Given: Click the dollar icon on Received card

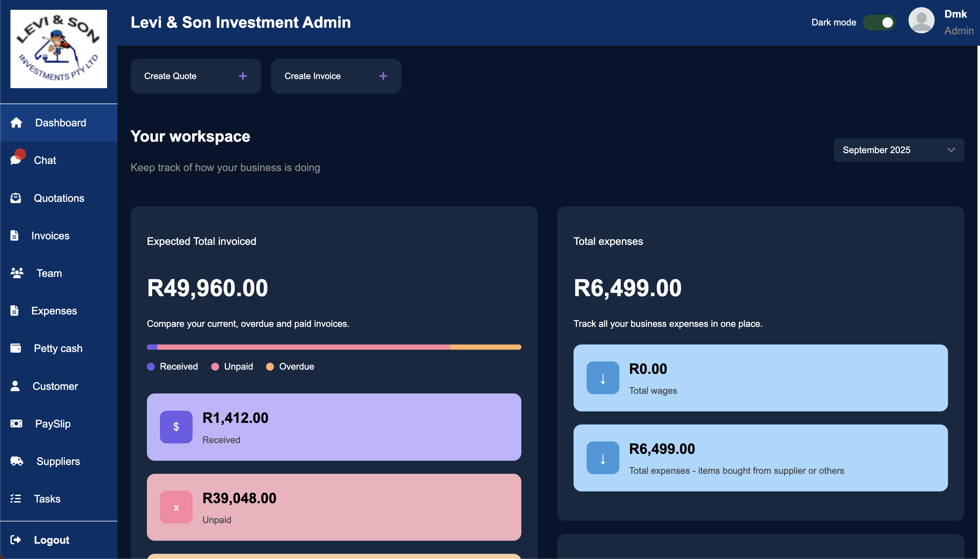Looking at the screenshot, I should (176, 427).
